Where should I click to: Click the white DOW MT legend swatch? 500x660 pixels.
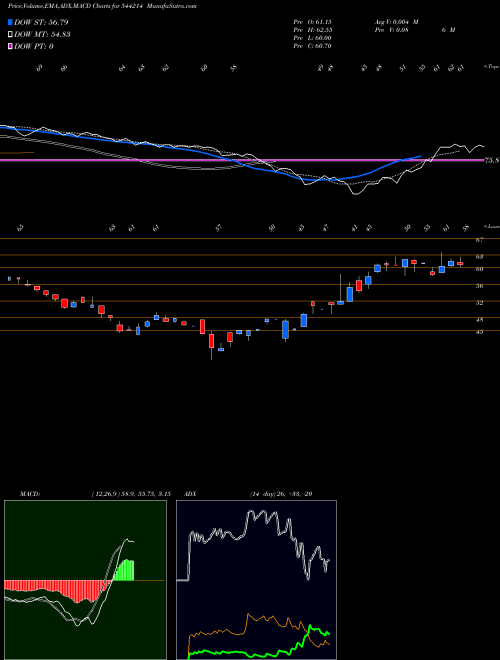10,34
